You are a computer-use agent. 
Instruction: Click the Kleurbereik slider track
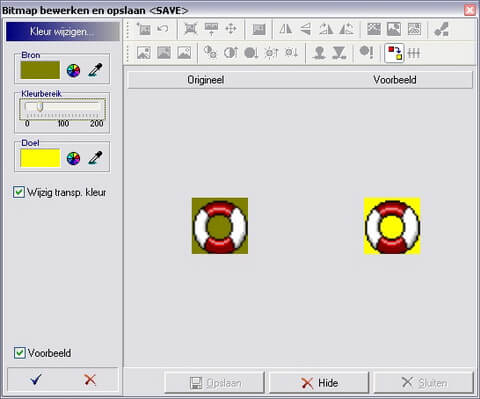[62, 107]
